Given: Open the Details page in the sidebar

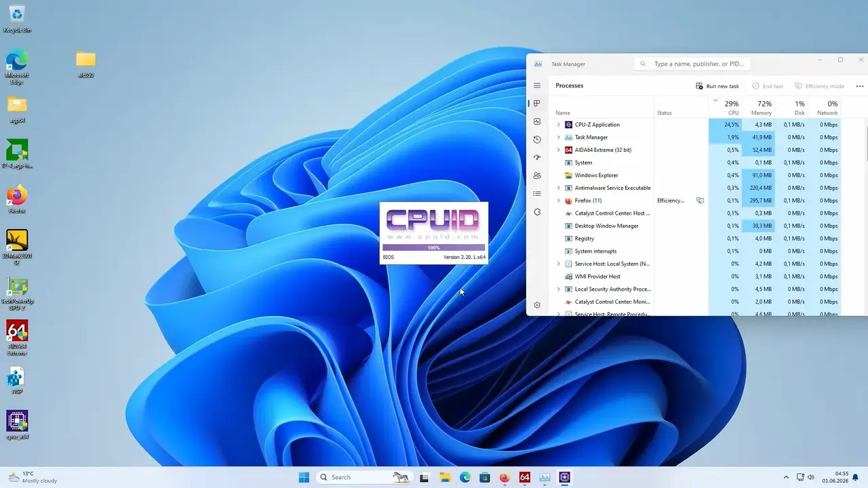Looking at the screenshot, I should click(x=537, y=194).
